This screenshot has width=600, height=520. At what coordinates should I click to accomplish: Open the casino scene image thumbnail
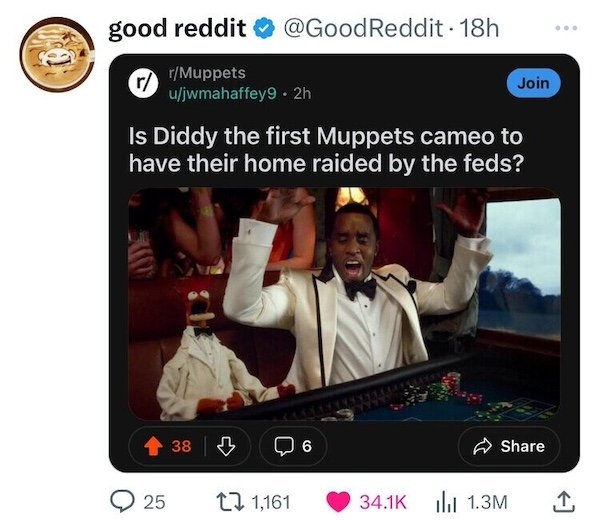pyautogui.click(x=344, y=304)
